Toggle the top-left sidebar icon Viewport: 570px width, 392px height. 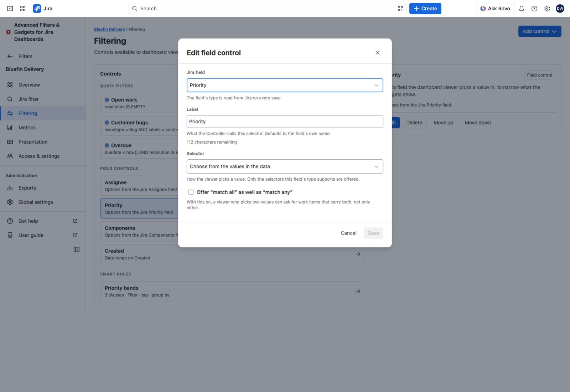10,9
